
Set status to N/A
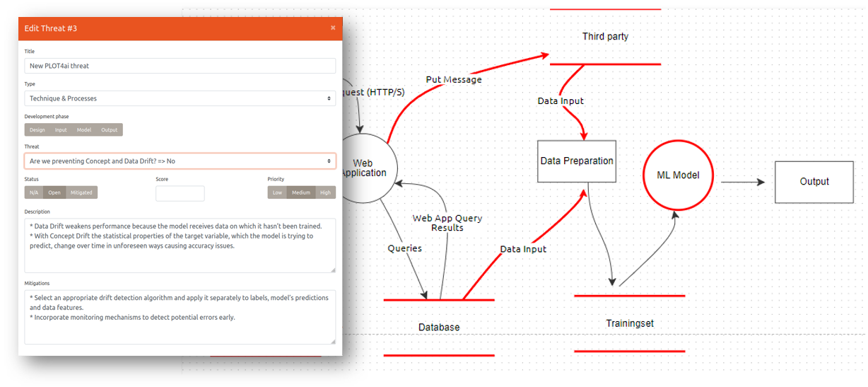[34, 192]
